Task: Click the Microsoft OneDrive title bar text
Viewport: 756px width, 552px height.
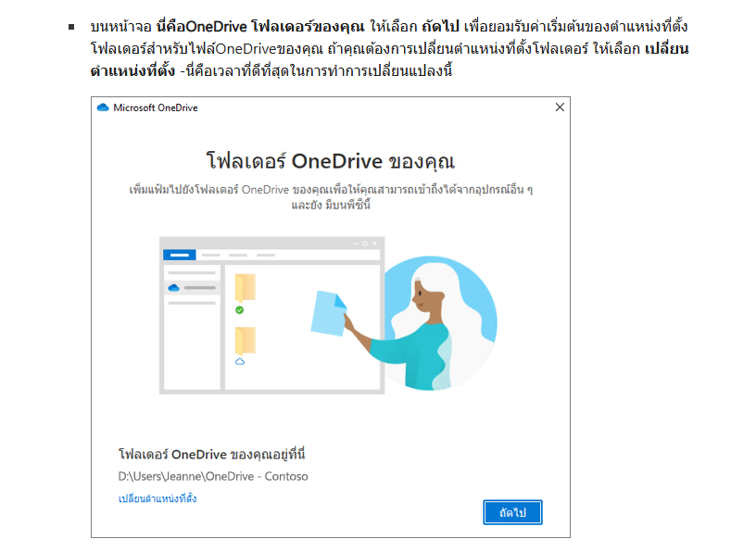Action: [155, 107]
